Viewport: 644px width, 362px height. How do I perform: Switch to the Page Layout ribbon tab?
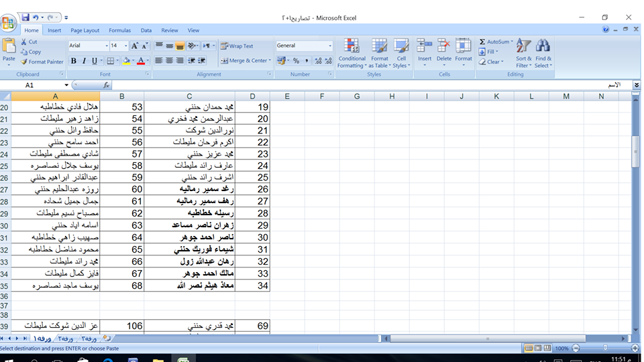[85, 30]
